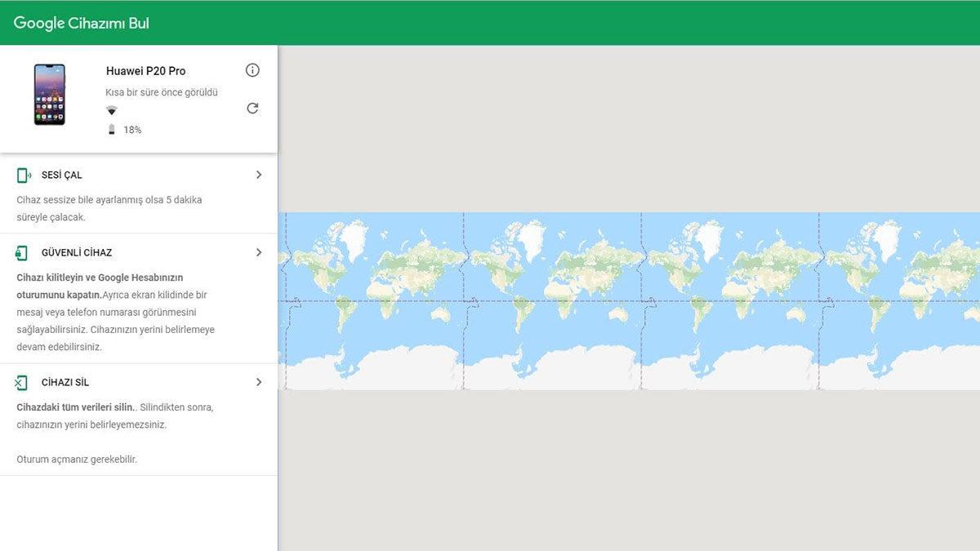Expand the CİHAZI SİL chevron arrow
Image resolution: width=980 pixels, height=551 pixels.
(x=259, y=382)
